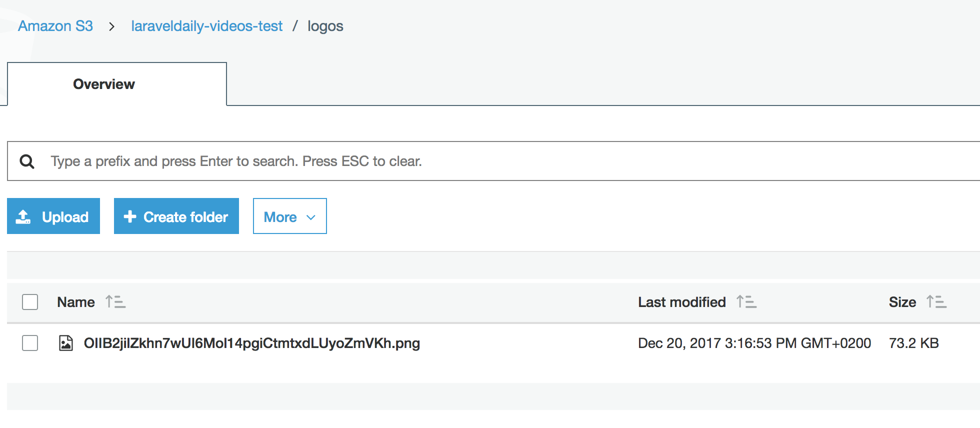980x428 pixels.
Task: Click the breadcrumb separator slash before logos
Action: 296,26
